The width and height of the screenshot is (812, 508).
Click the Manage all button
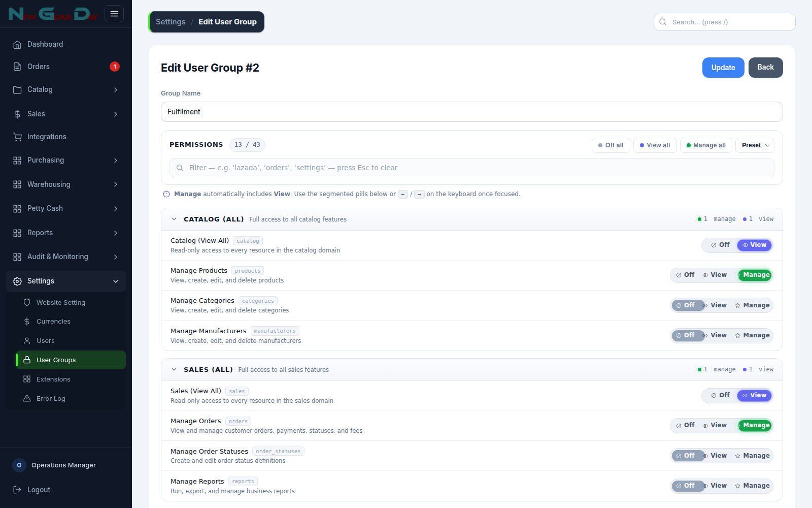coord(706,145)
